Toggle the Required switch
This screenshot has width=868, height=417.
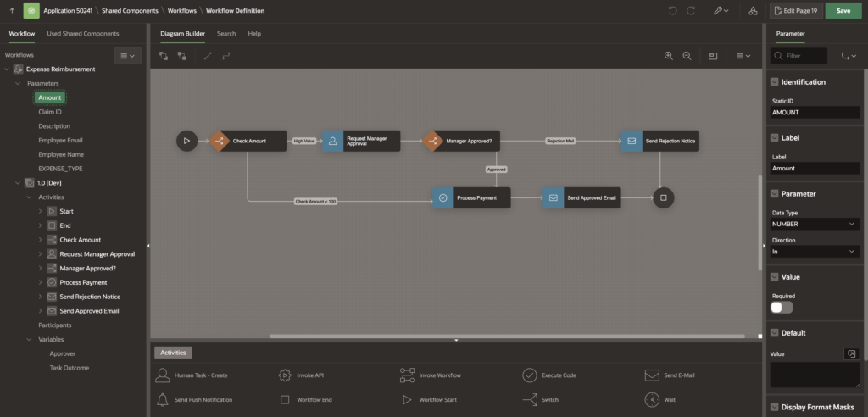(x=782, y=308)
